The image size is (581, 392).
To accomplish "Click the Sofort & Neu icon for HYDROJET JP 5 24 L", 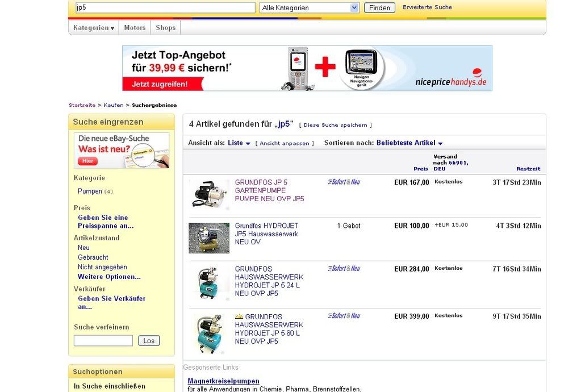I will 344,268.
